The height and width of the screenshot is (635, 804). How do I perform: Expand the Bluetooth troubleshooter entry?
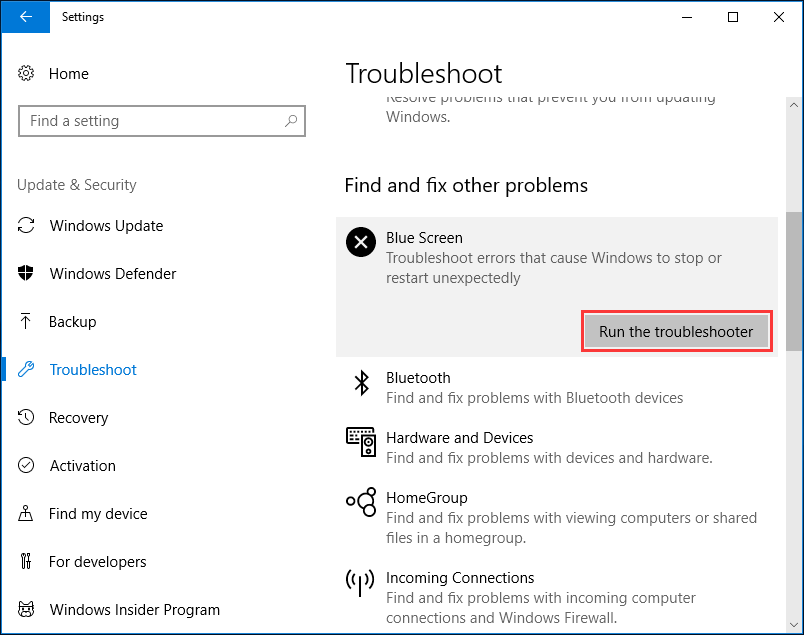tap(557, 387)
